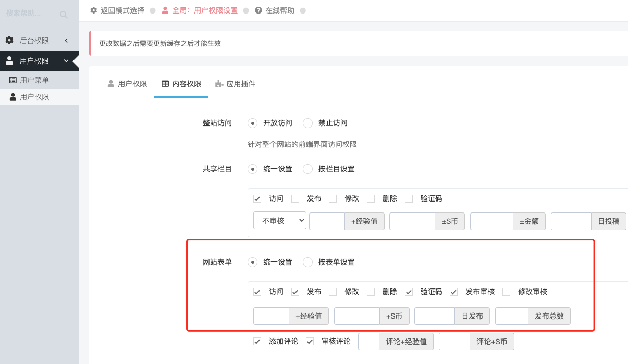
Task: Select the 按表单设置 radio
Action: click(308, 262)
